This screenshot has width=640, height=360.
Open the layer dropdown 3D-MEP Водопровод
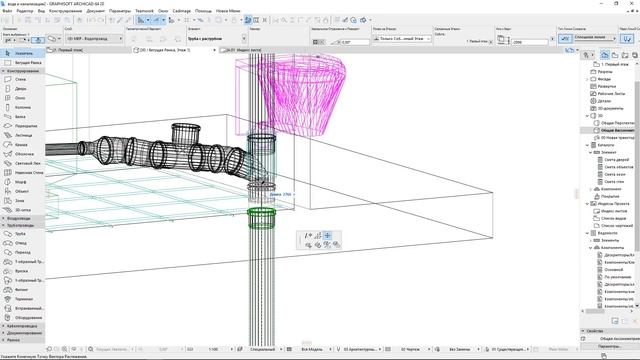(94, 38)
